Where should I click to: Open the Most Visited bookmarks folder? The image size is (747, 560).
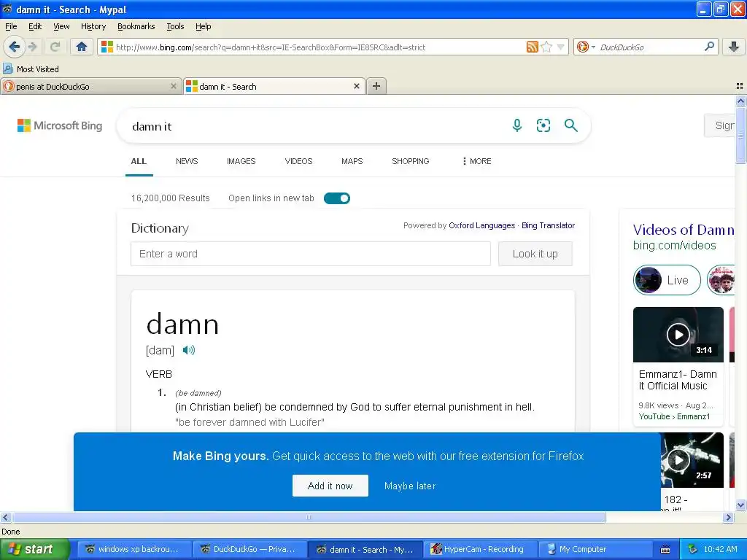point(31,69)
